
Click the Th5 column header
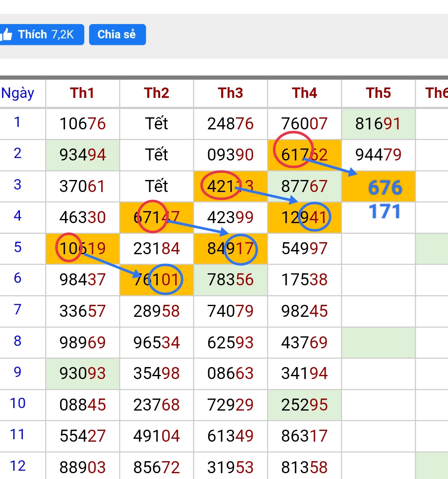tap(378, 93)
